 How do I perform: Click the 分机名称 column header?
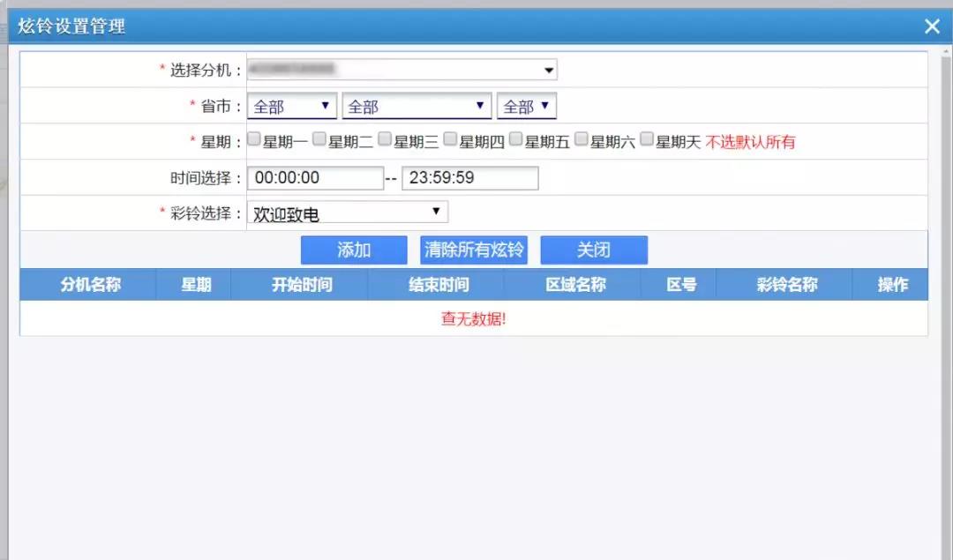90,285
